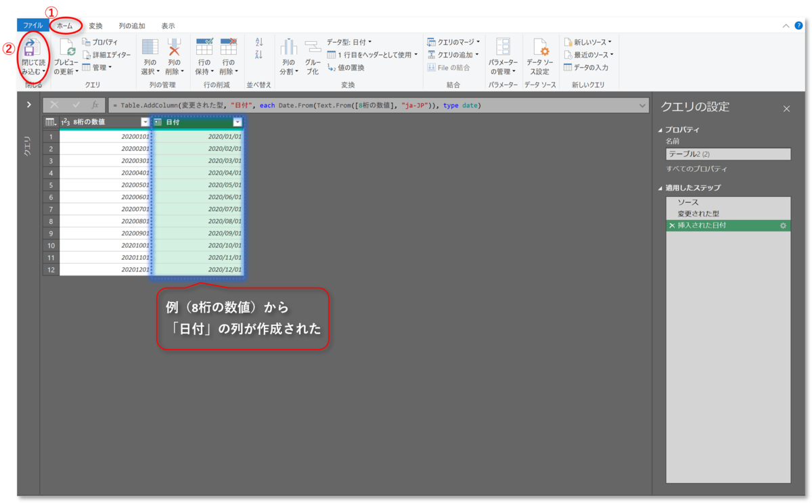Select the ソース applied step
The image size is (812, 504).
(x=728, y=202)
